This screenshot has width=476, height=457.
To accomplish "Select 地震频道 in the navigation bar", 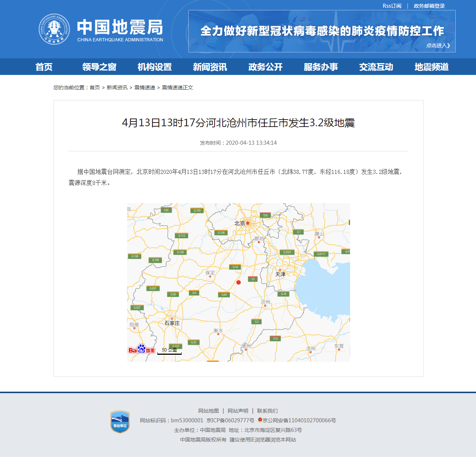I will (x=431, y=67).
